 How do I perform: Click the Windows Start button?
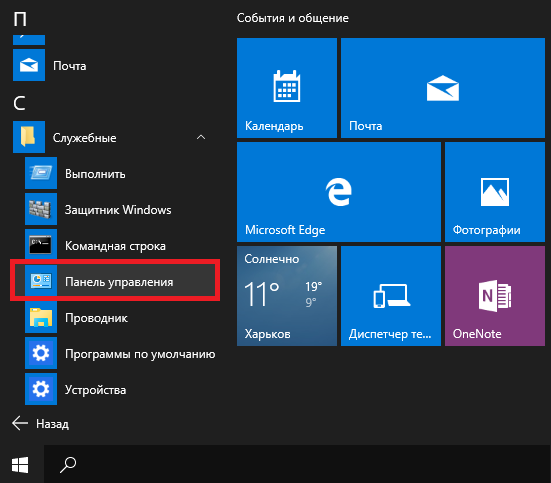20,465
